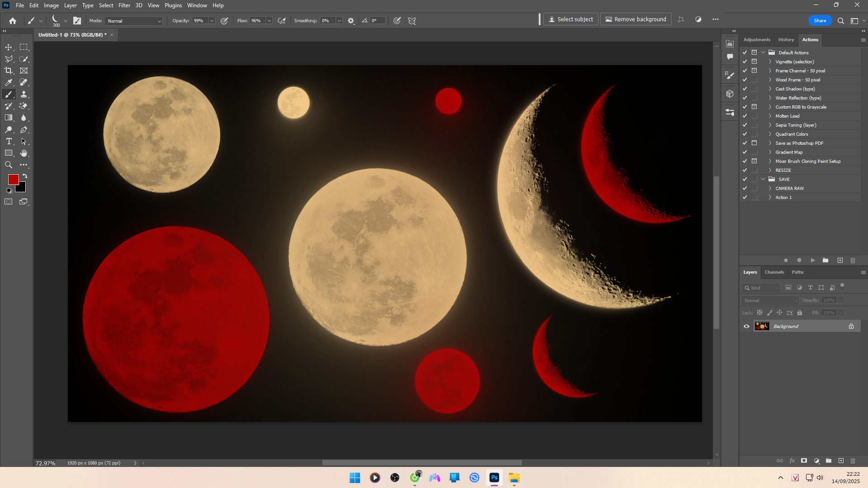The height and width of the screenshot is (488, 868).
Task: Open File Explorer from the taskbar
Action: pos(514,478)
